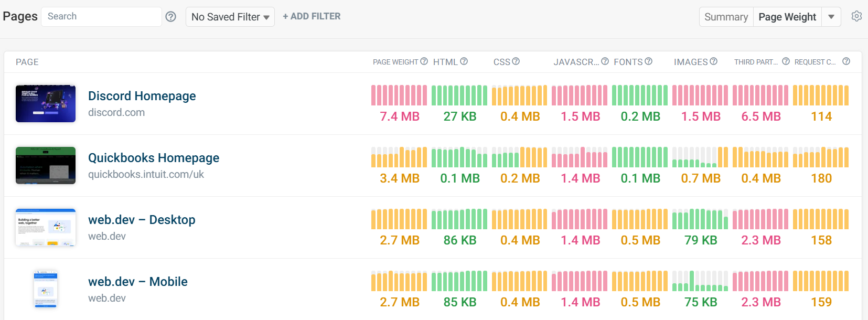Click Discord 7.4 MB page weight value
868x320 pixels.
pyautogui.click(x=400, y=116)
